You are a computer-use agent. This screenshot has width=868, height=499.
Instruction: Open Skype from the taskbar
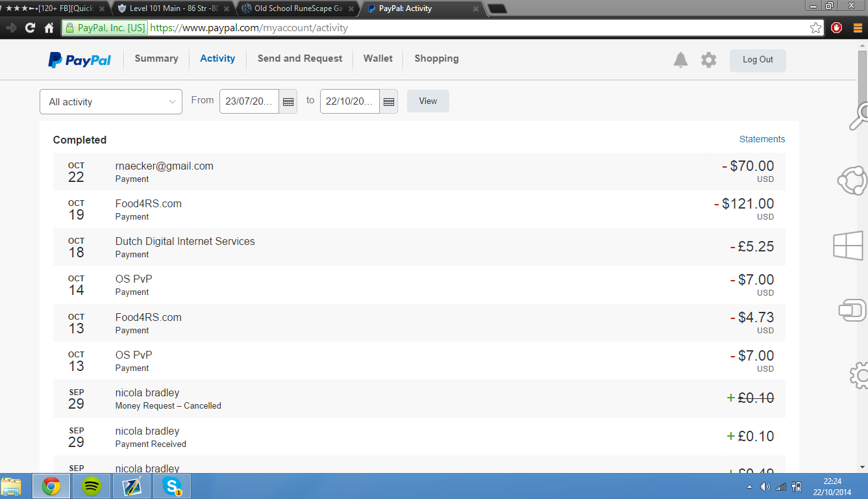[172, 486]
